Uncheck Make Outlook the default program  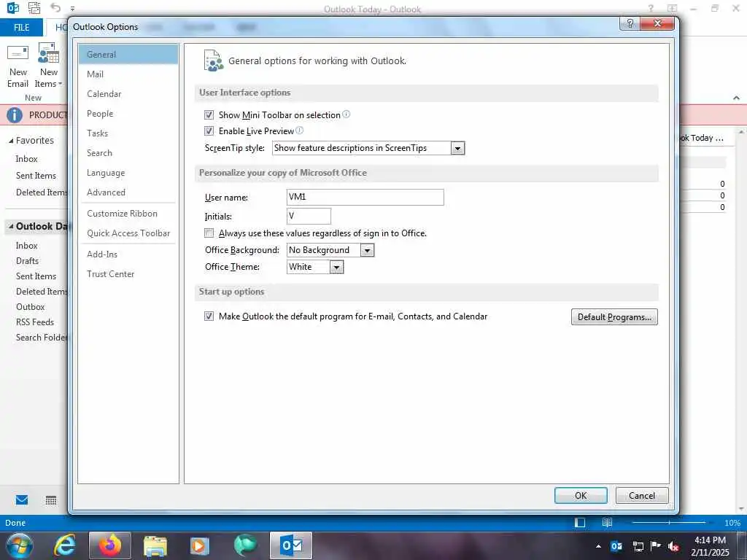pyautogui.click(x=209, y=316)
